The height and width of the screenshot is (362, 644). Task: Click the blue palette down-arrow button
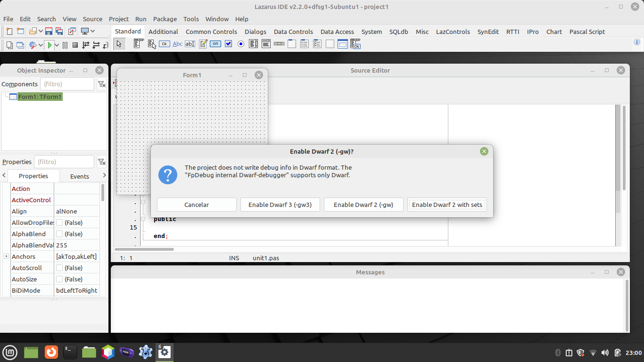click(637, 42)
